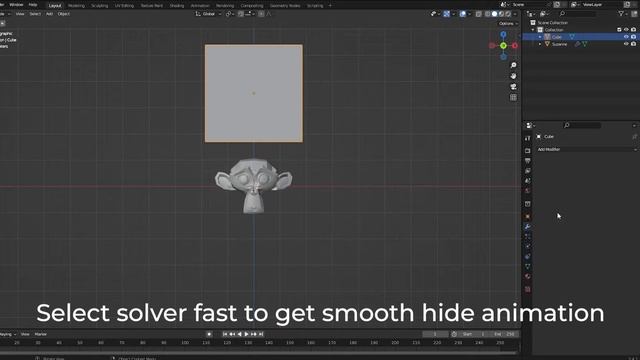The width and height of the screenshot is (640, 360).
Task: Select rendered viewport shading mode
Action: click(x=508, y=14)
